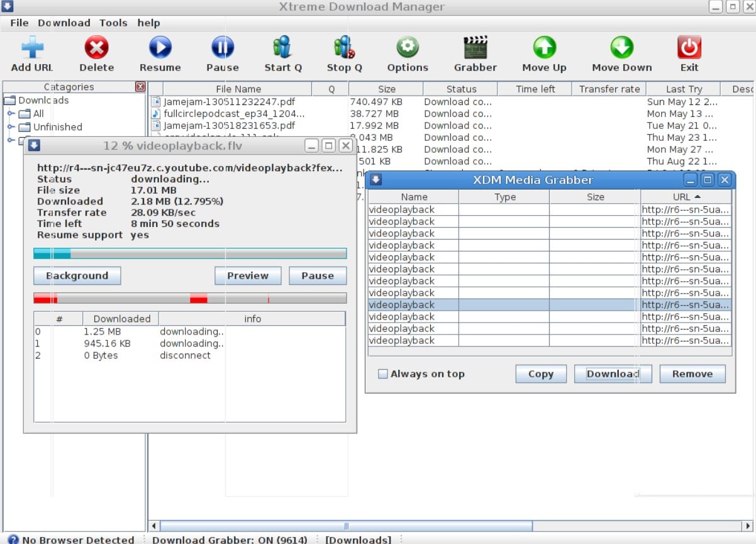Click the Move Down arrow icon
The image size is (756, 544).
click(621, 47)
